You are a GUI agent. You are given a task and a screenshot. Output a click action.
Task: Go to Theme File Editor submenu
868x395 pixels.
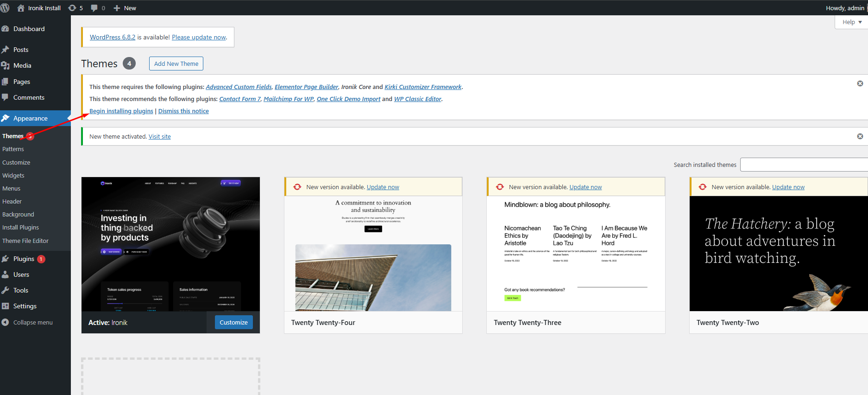25,241
